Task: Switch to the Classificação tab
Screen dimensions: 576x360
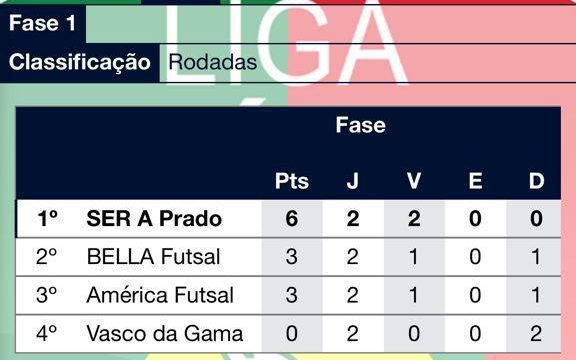Action: click(x=80, y=62)
